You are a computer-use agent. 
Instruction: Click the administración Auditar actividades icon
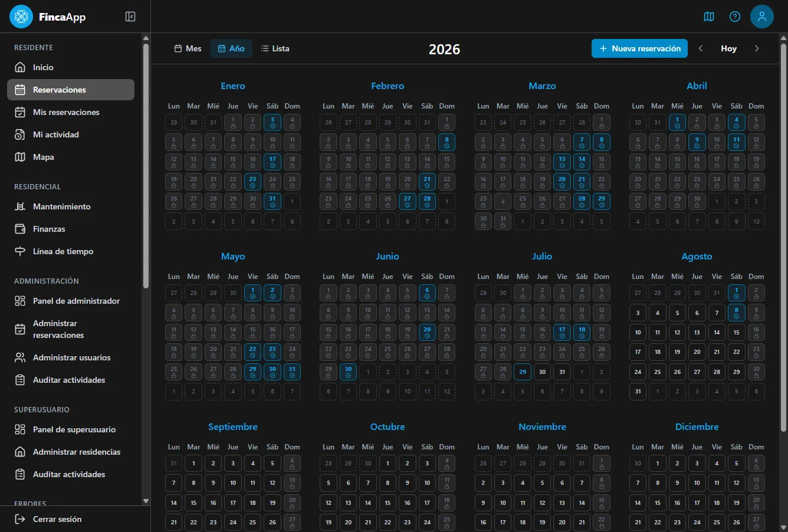point(20,380)
